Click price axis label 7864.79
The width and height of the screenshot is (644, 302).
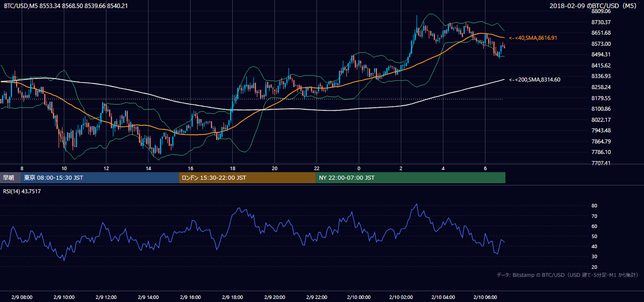pos(601,141)
